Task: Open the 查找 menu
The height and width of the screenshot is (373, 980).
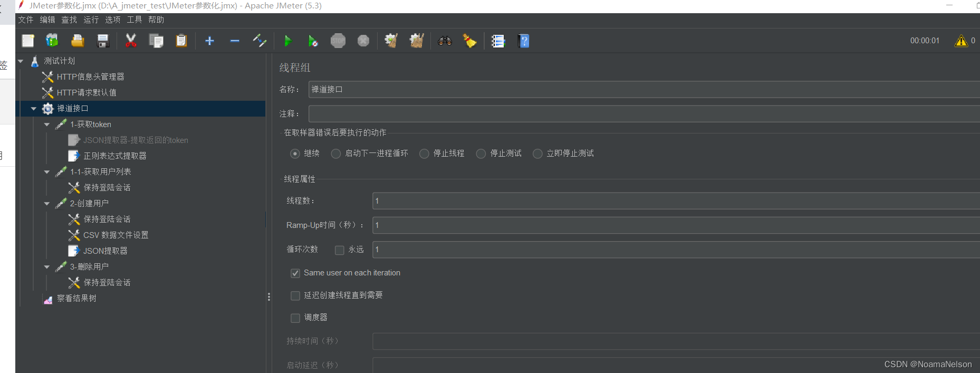Action: point(69,20)
